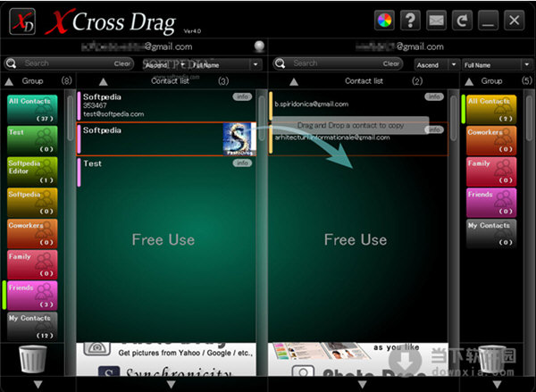
Task: Open right Full Name sort field dropdown
Action: [496, 64]
